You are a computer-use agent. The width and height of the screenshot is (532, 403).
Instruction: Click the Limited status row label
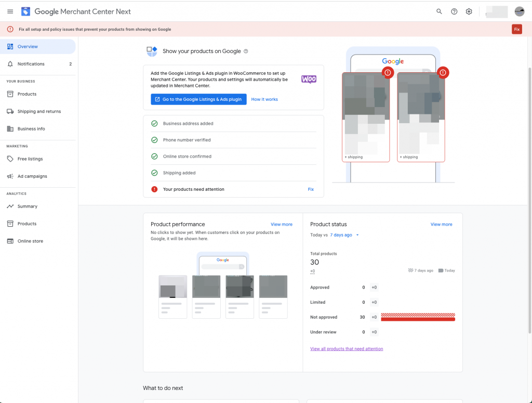tap(317, 302)
